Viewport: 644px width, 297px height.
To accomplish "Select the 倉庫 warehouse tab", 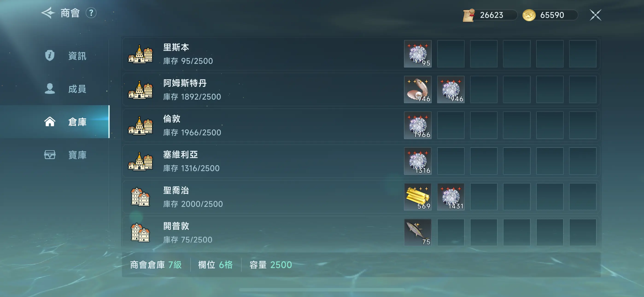I will (65, 122).
